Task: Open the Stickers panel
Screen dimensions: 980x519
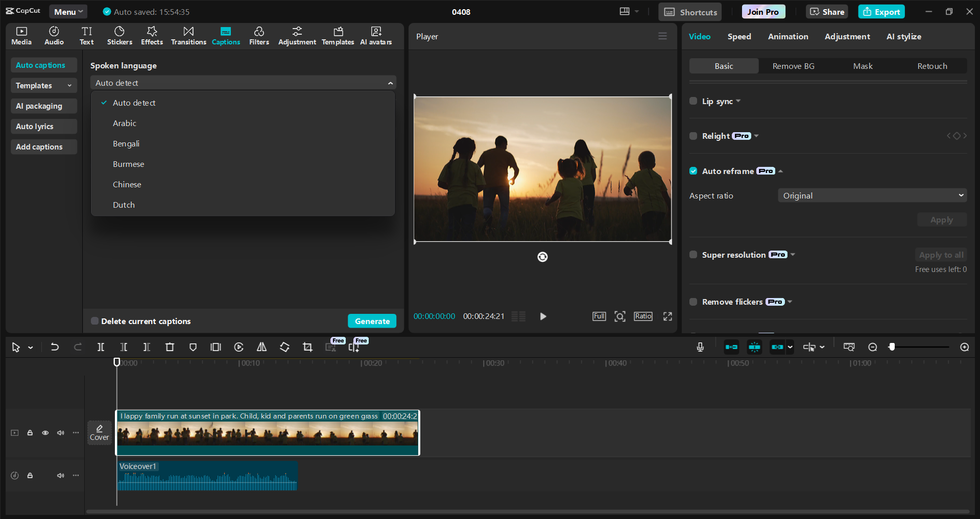Action: point(119,36)
